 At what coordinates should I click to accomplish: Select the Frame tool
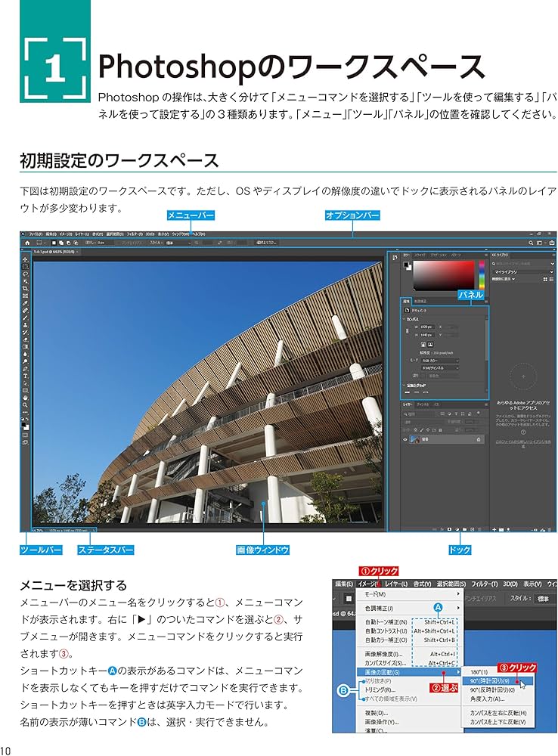(25, 296)
